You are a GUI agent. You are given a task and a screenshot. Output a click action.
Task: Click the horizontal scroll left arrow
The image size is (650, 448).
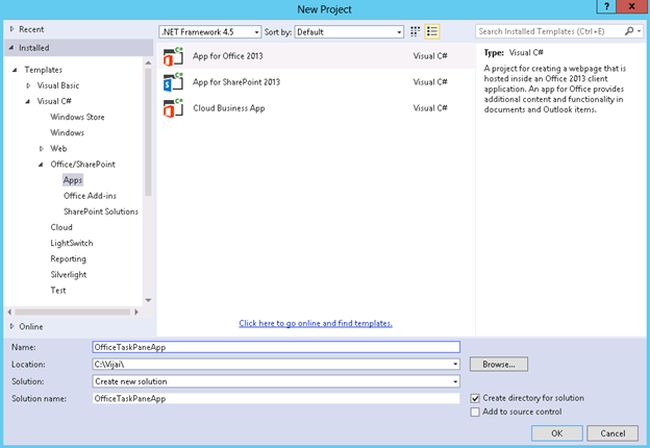pyautogui.click(x=10, y=312)
